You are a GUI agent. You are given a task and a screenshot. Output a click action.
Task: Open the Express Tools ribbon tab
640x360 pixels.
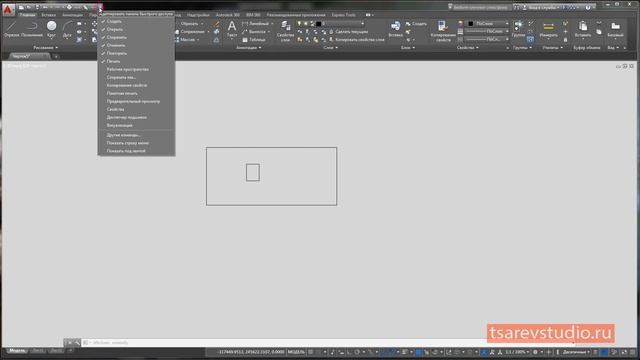point(343,15)
